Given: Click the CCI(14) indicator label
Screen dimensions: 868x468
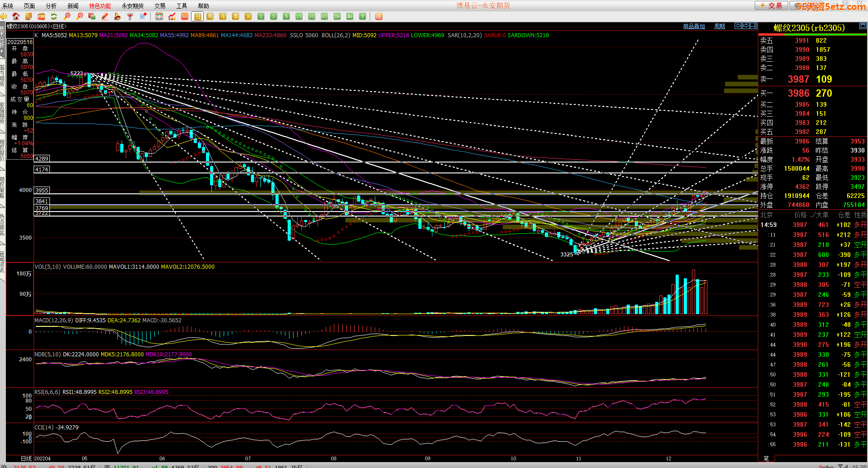Looking at the screenshot, I should click(x=44, y=428).
